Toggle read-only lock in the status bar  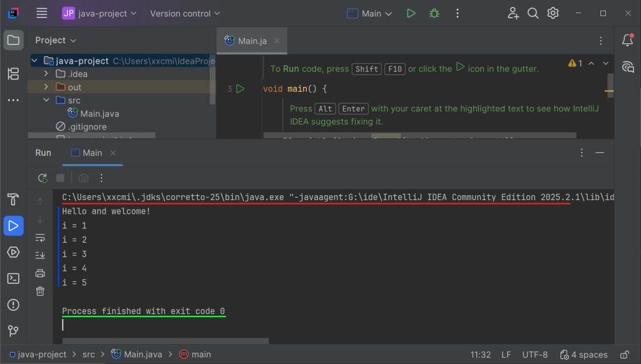pyautogui.click(x=623, y=355)
